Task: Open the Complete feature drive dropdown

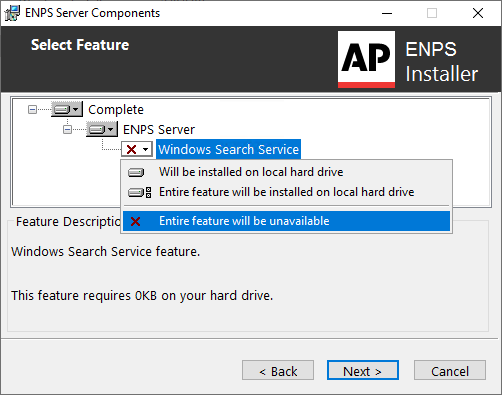Action: click(67, 109)
